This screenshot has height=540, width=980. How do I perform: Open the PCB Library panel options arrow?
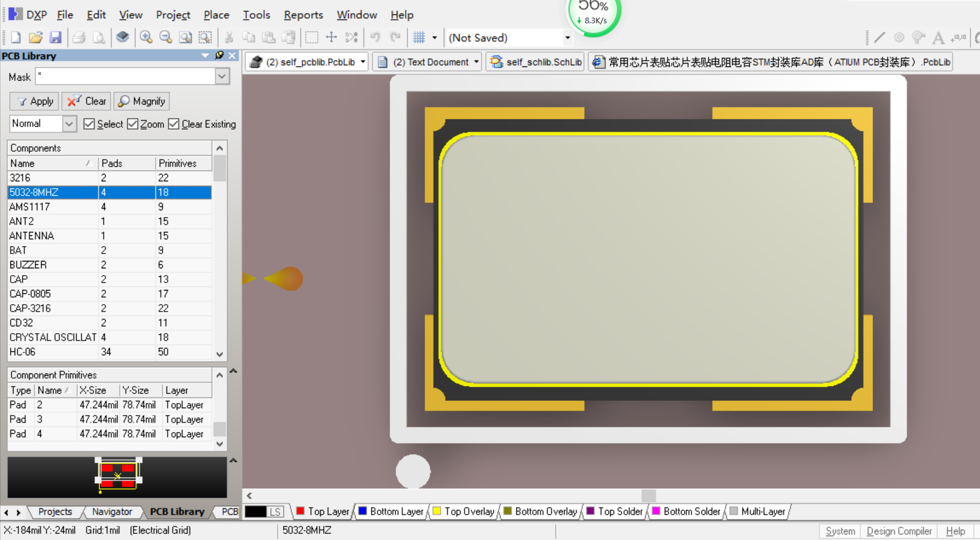tap(205, 55)
